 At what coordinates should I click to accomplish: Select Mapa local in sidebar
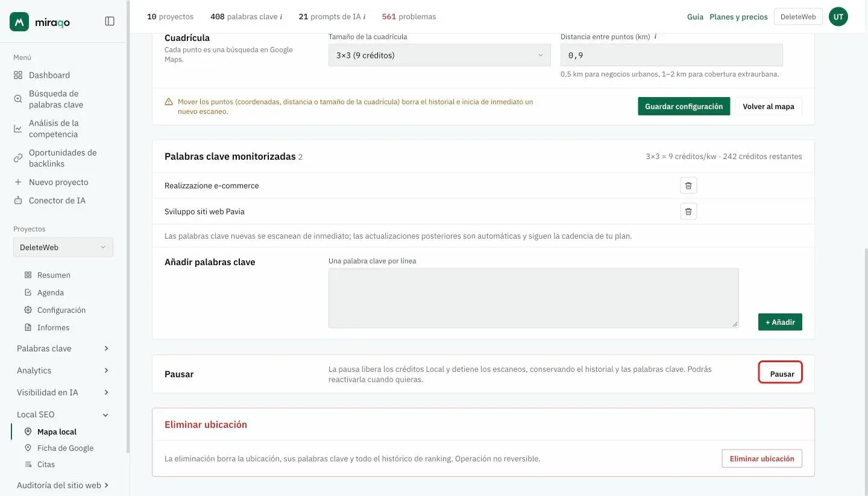point(57,432)
